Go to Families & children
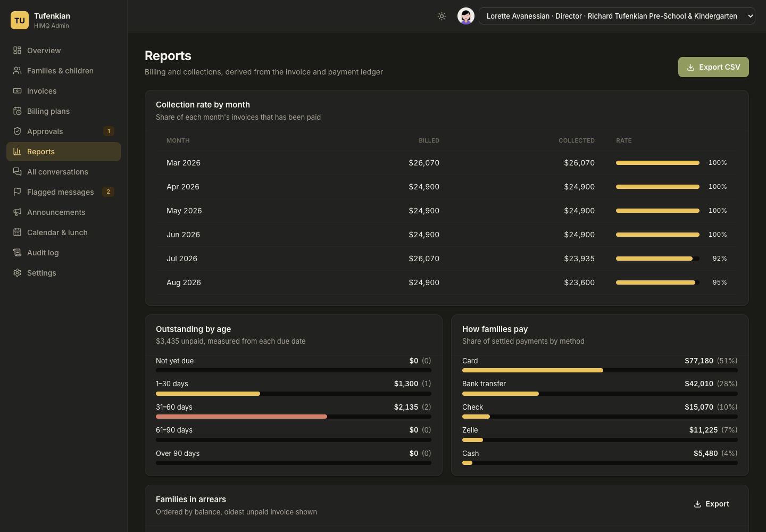766x532 pixels. point(63,71)
